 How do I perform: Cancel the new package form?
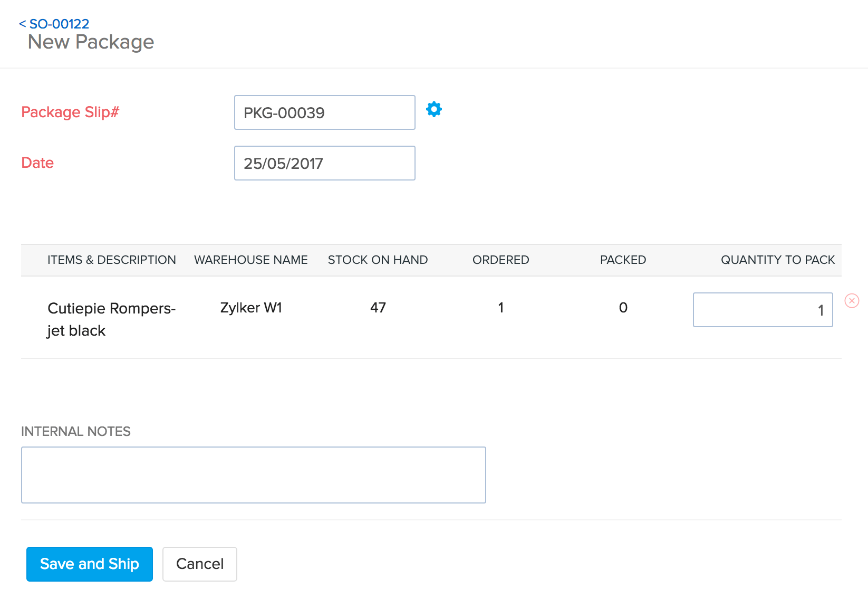coord(199,564)
